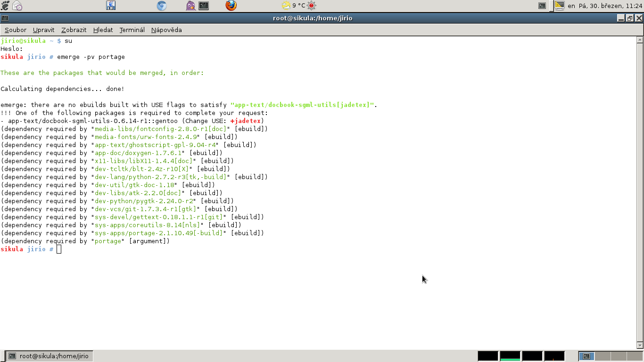The image size is (644, 362).
Task: Select taskbar entry root@sikula:/home/jirio
Action: [x=49, y=356]
